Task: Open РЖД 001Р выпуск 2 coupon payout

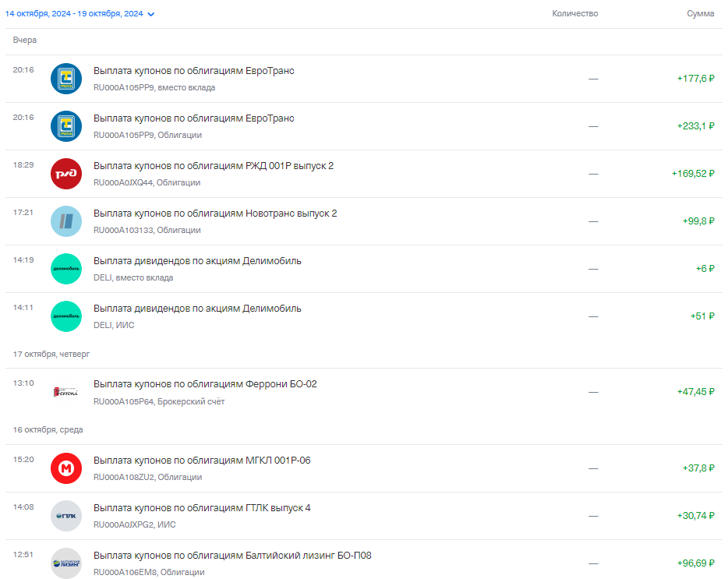Action: click(364, 174)
